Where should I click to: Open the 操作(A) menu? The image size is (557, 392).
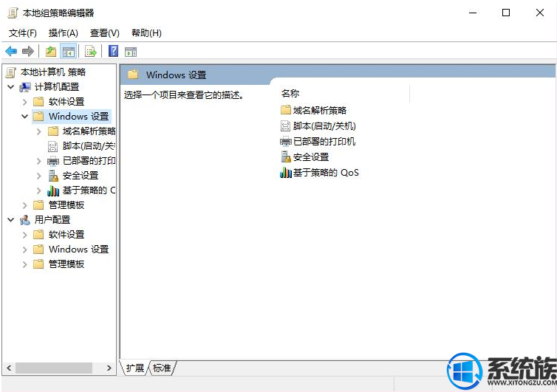click(64, 33)
